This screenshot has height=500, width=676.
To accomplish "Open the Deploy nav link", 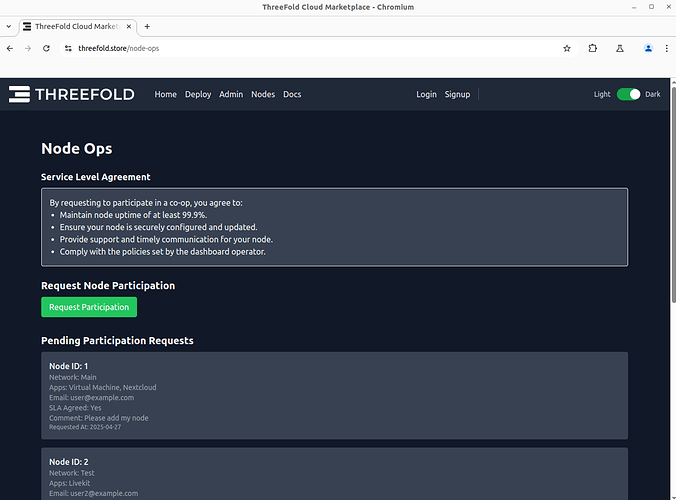I will click(x=198, y=94).
